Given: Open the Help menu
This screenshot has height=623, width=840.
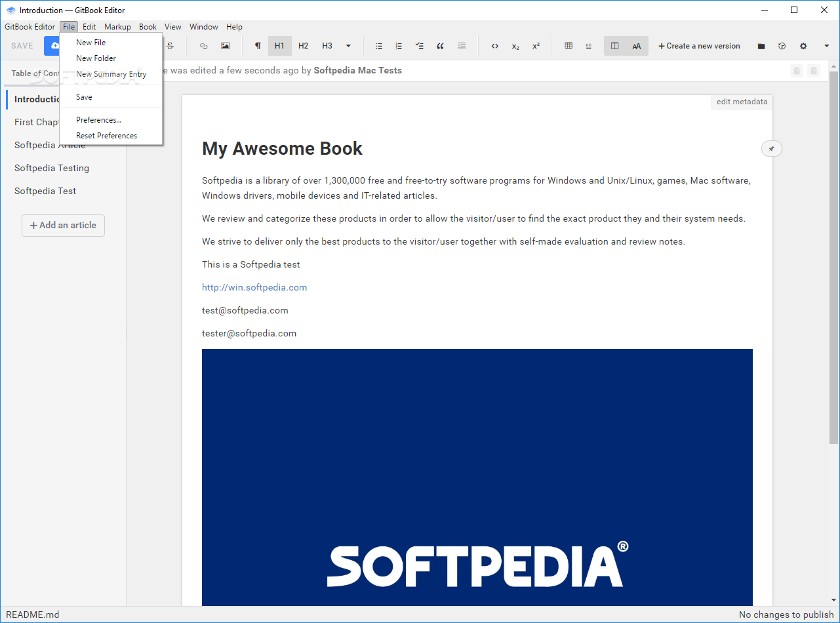Looking at the screenshot, I should [x=234, y=27].
